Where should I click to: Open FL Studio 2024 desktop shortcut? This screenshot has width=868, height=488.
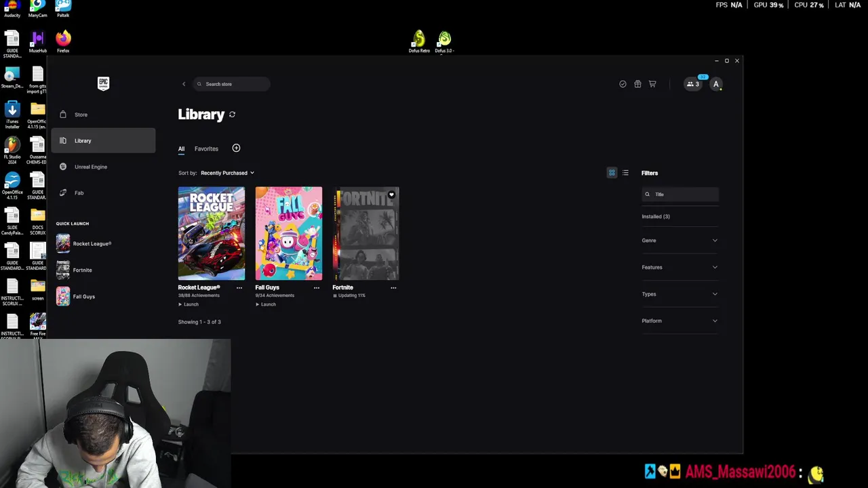12,150
